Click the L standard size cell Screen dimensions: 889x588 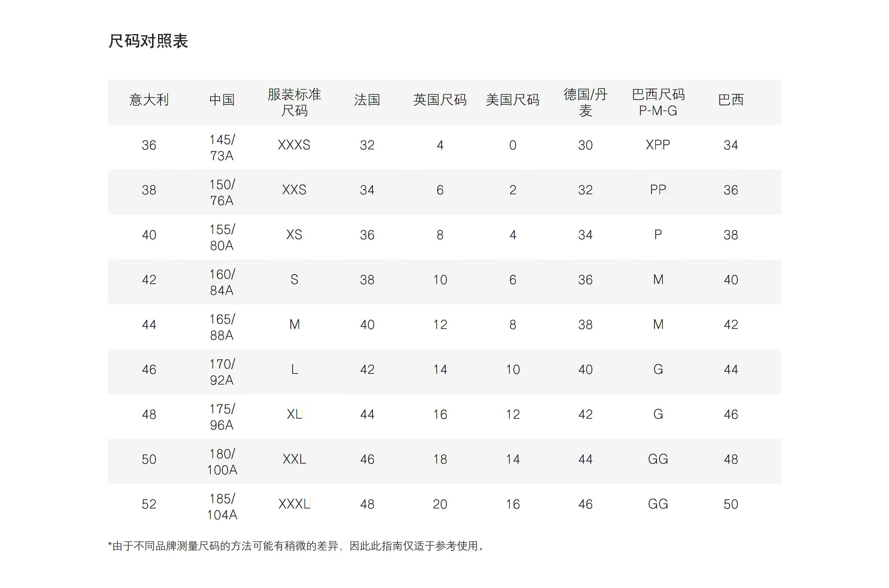click(295, 369)
